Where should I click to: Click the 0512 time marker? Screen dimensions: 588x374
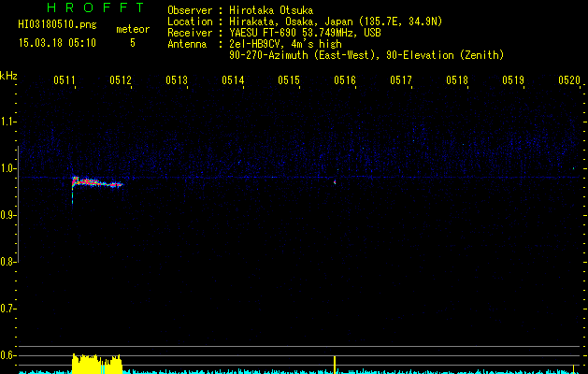(x=121, y=80)
